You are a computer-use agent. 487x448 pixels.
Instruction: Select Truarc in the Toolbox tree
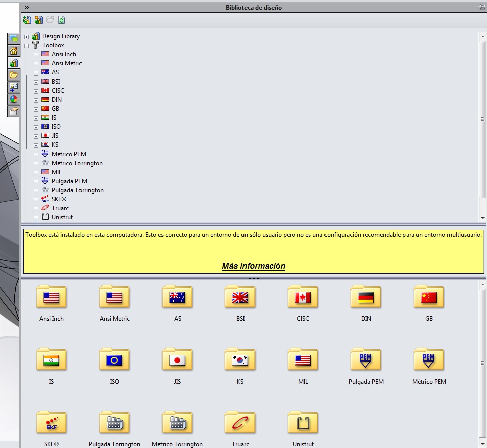60,208
